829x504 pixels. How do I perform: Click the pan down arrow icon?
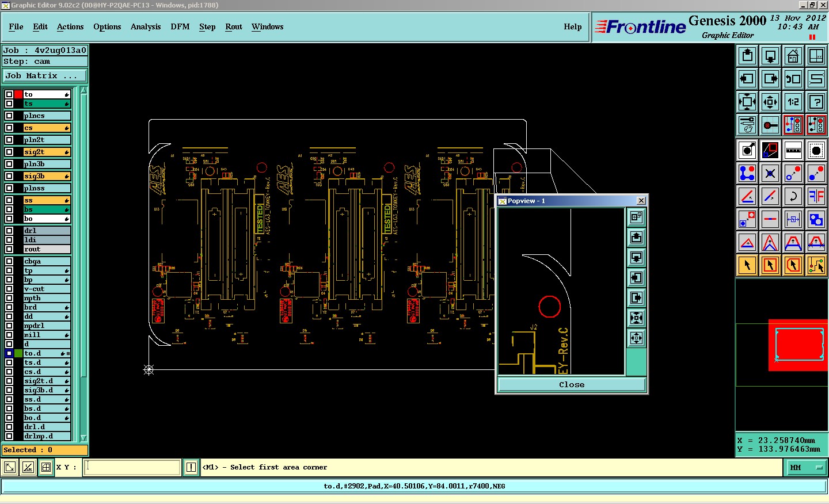tap(770, 56)
